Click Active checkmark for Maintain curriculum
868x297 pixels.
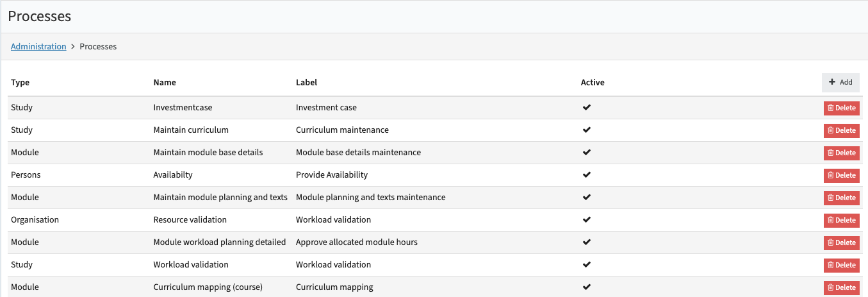tap(586, 130)
